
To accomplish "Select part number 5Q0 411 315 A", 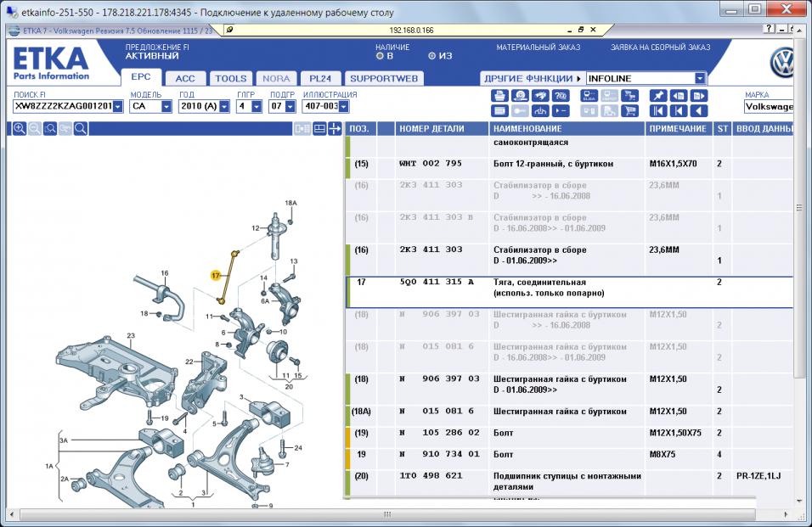I will 437,282.
